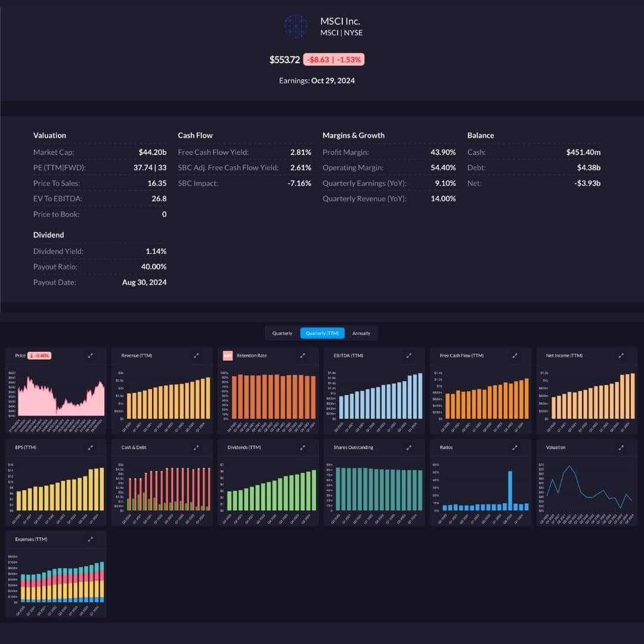Click the MSCI | NYSE ticker text

[341, 33]
